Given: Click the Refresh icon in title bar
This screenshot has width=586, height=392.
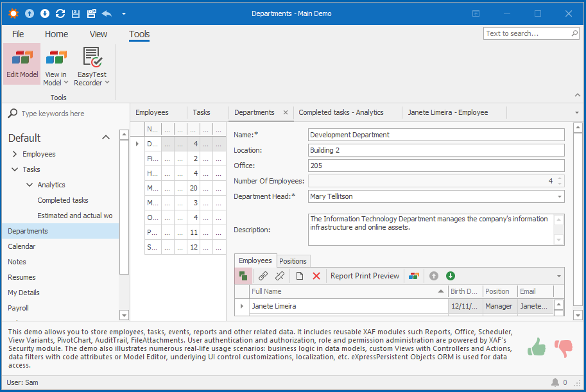Looking at the screenshot, I should (60, 14).
